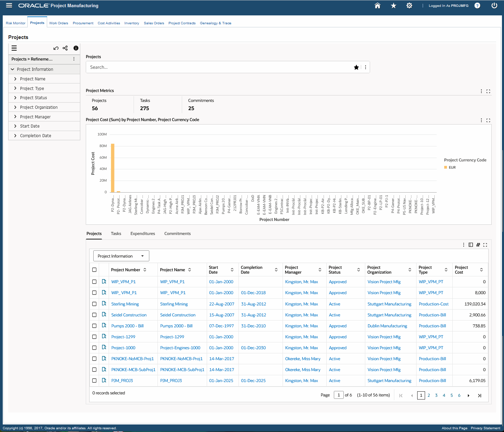Screen dimensions: 504x432
Task: Open the Tasks results tab
Action: click(x=116, y=234)
